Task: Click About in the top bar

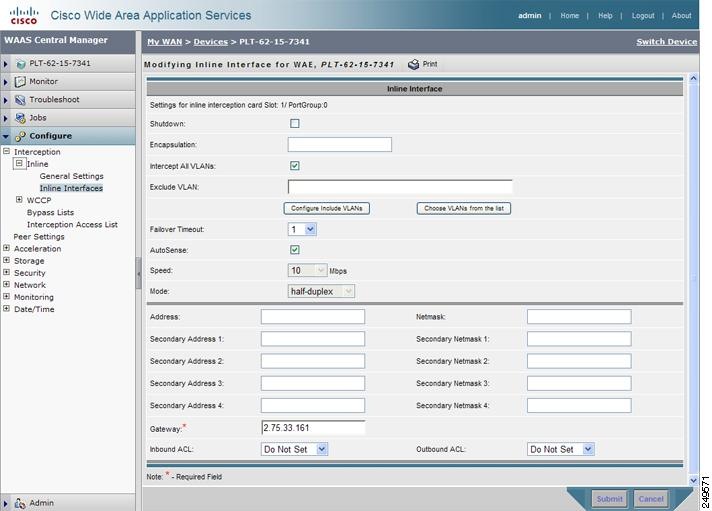Action: (681, 15)
